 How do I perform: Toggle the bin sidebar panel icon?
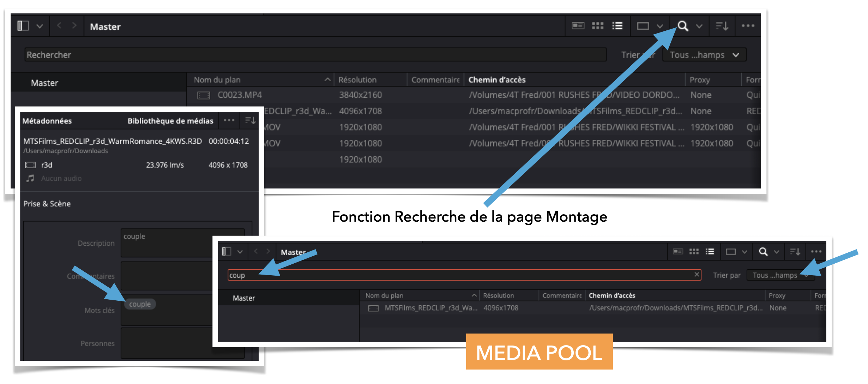23,26
